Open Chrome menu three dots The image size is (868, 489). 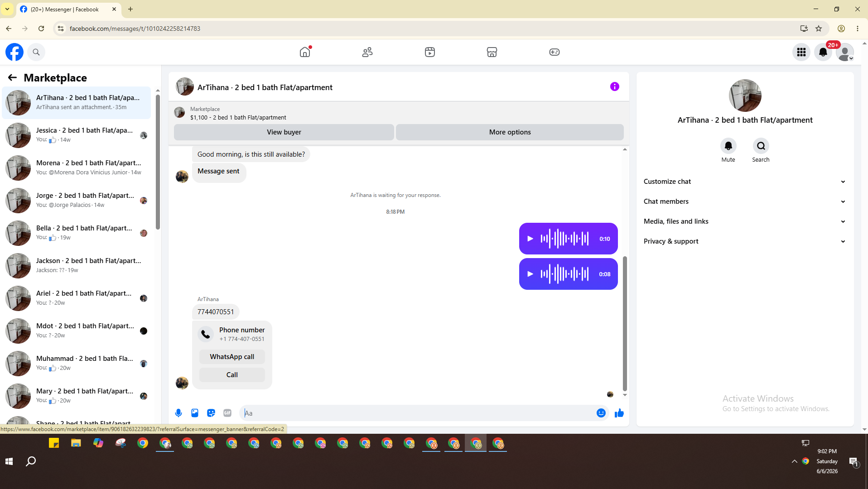point(858,29)
